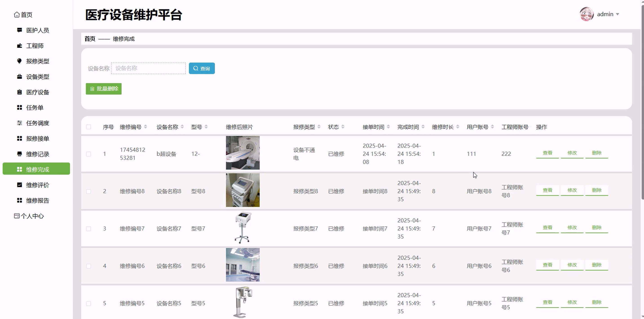Viewport: 644px width, 319px height.
Task: Click the home icon beside 首页
Action: pos(17,15)
